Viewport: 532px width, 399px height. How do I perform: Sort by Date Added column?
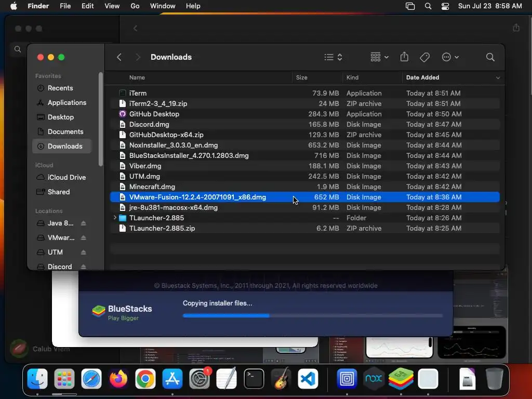click(x=422, y=78)
